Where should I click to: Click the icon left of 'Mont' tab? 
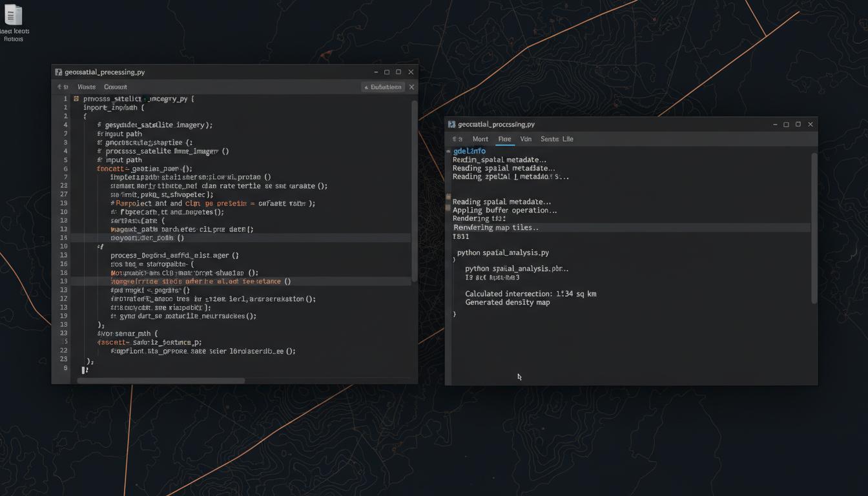point(457,139)
